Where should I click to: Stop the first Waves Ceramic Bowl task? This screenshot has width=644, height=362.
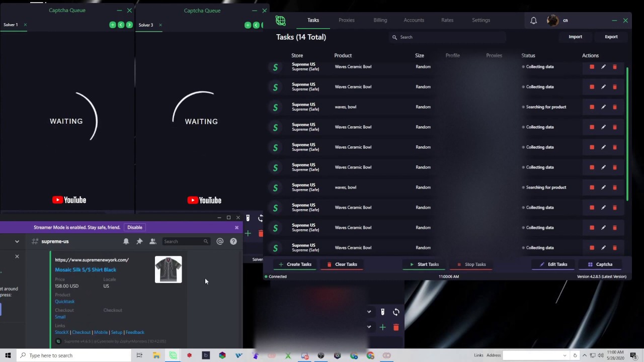[592, 66]
